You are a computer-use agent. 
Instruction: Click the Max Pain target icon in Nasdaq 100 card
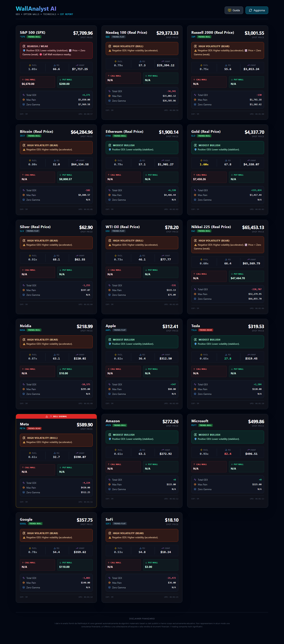click(109, 96)
